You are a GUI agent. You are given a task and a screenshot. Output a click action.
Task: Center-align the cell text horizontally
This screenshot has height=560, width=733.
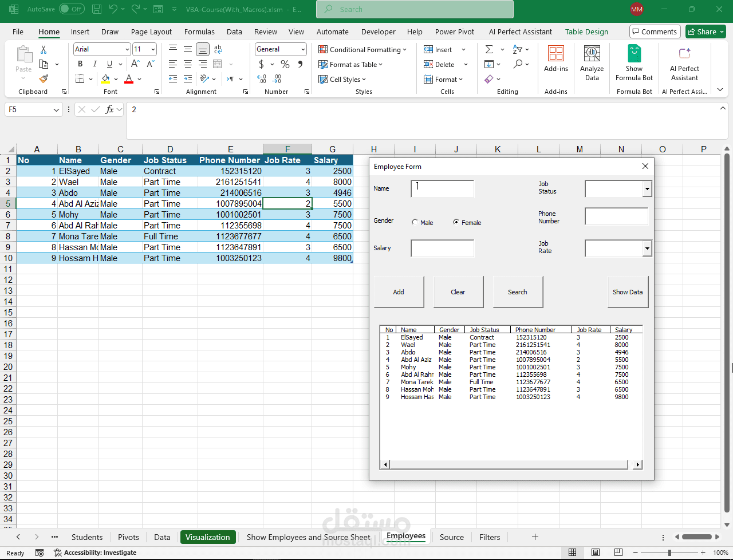click(188, 64)
